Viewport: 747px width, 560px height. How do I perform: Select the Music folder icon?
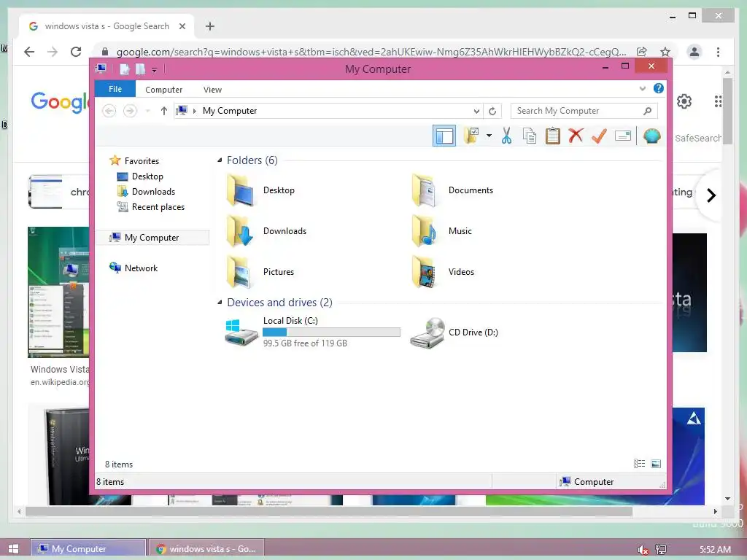[x=425, y=231]
